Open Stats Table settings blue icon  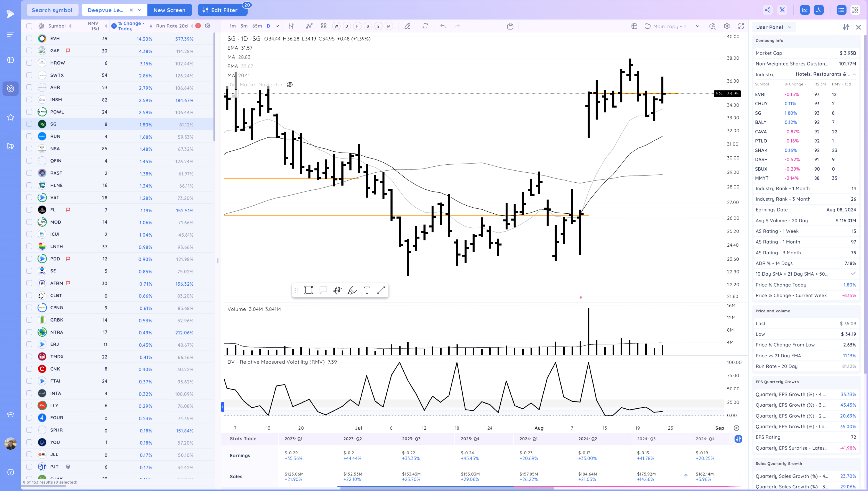pos(738,439)
